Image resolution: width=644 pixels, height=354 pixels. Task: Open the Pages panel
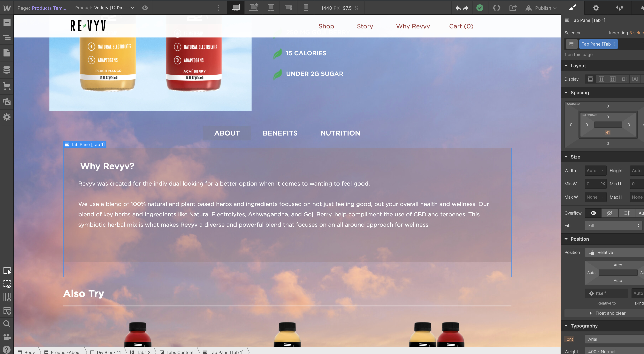7,53
